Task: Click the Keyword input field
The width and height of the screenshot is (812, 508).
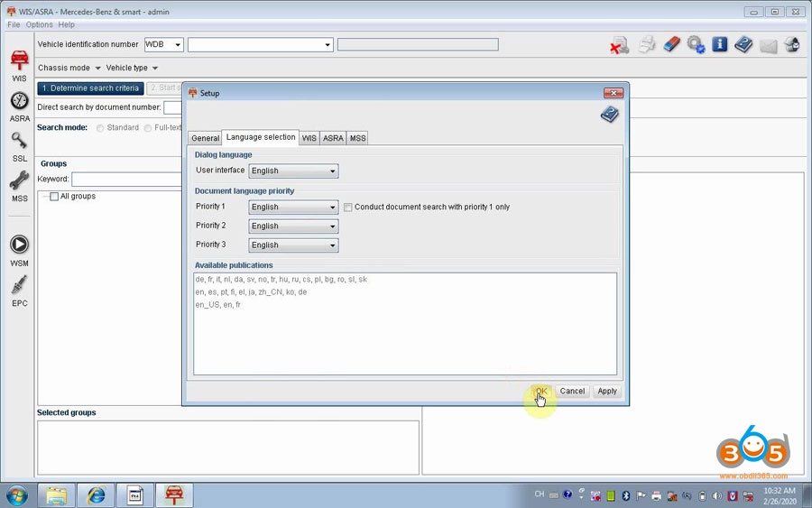Action: point(127,180)
